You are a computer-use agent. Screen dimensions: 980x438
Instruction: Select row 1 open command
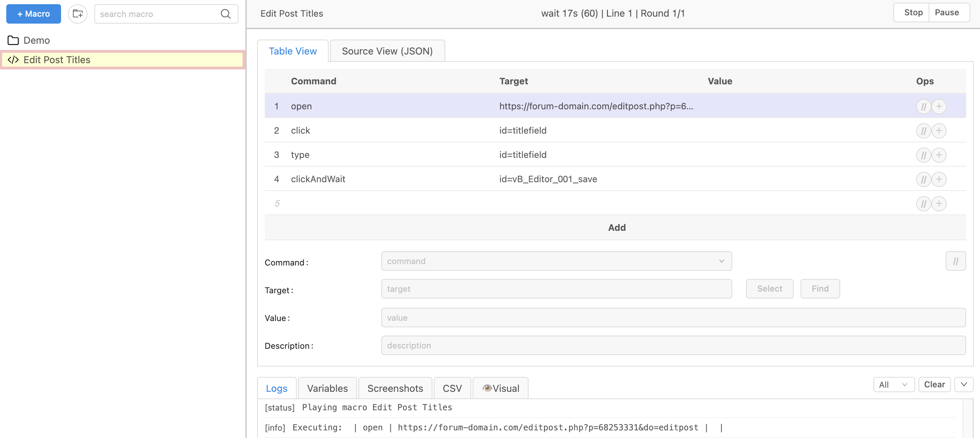coord(615,106)
